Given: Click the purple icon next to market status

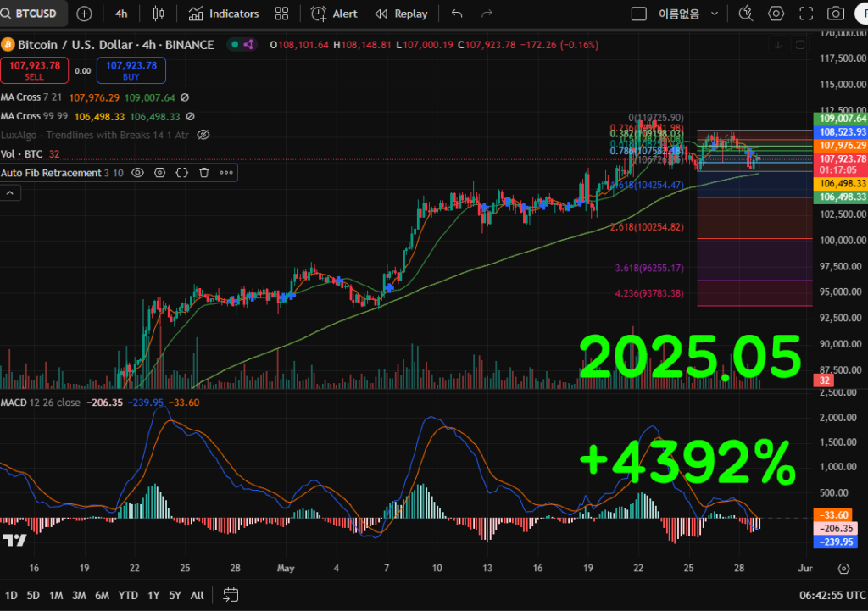Looking at the screenshot, I should 248,45.
